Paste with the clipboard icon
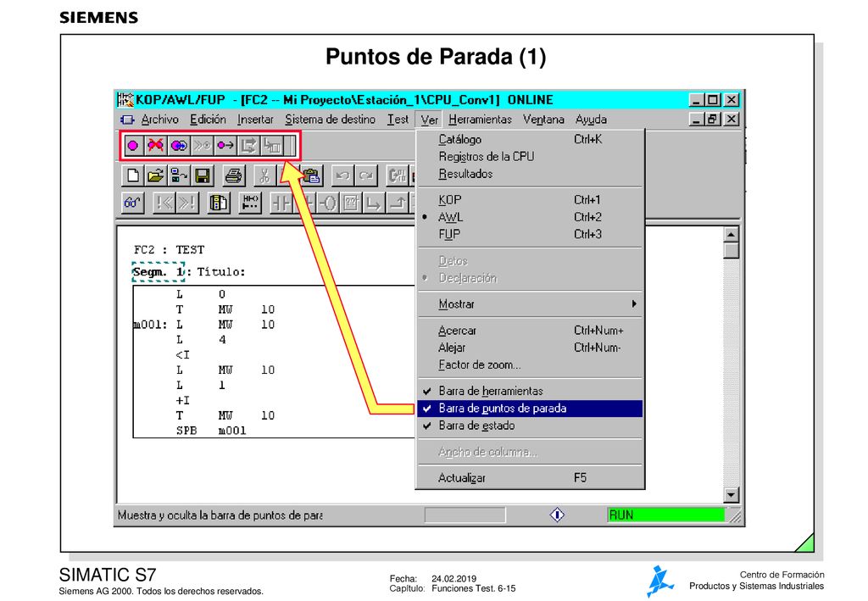 pyautogui.click(x=312, y=176)
